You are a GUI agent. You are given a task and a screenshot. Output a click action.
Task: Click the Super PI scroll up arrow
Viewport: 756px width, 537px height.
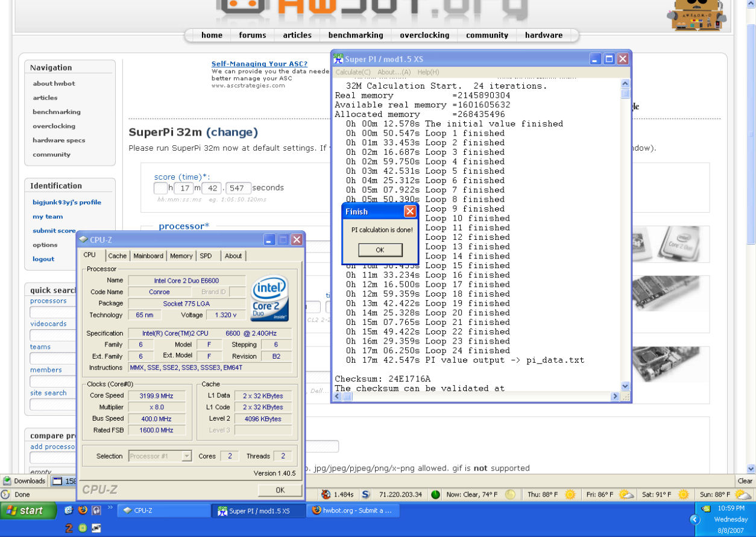point(625,84)
